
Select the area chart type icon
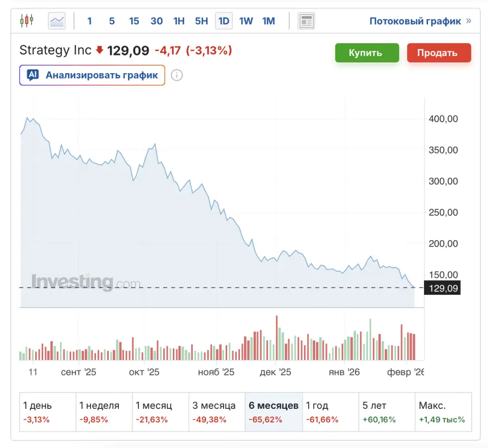click(57, 21)
